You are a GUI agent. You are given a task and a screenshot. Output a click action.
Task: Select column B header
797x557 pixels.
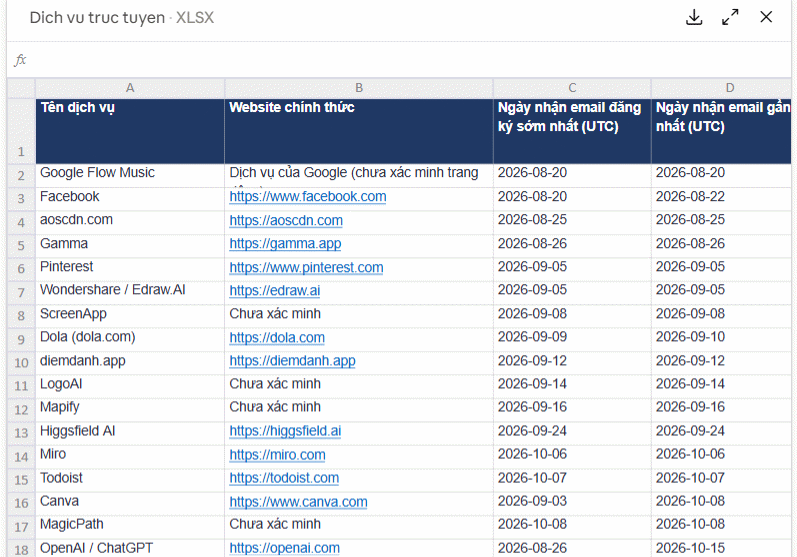tap(359, 88)
